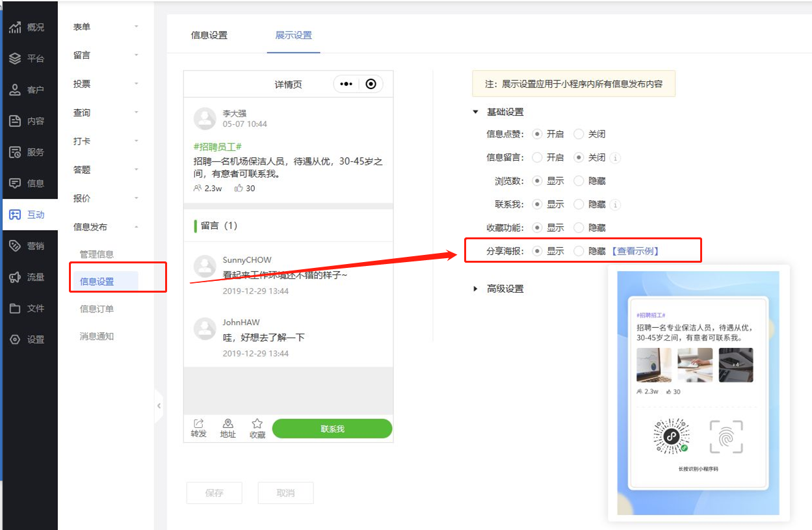Click the view count icon showing 2.3w

pos(198,188)
